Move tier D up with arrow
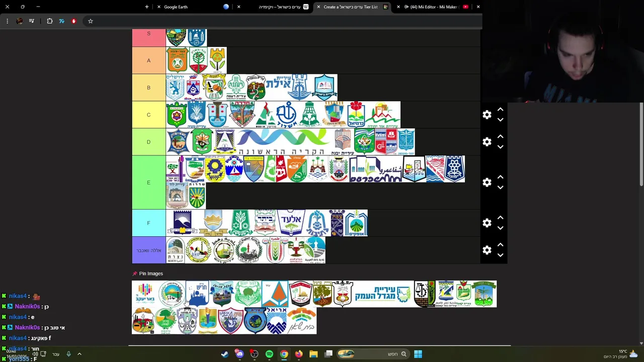This screenshot has height=362, width=644. tap(500, 136)
